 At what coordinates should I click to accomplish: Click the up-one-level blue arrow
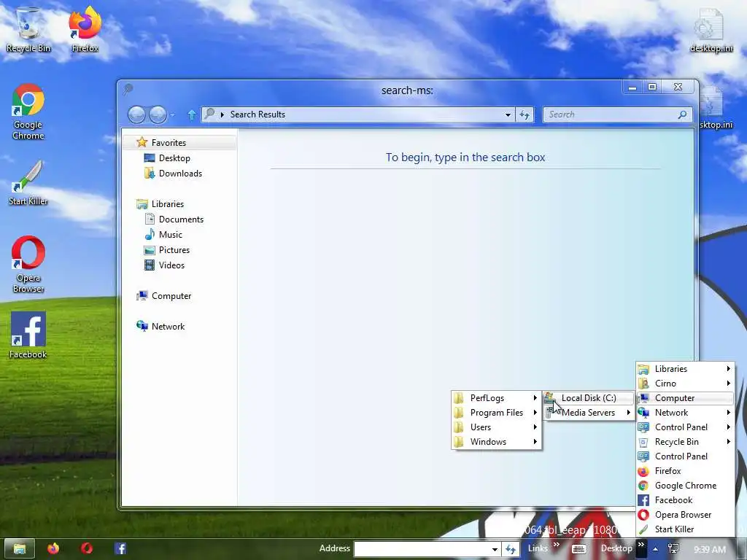192,114
